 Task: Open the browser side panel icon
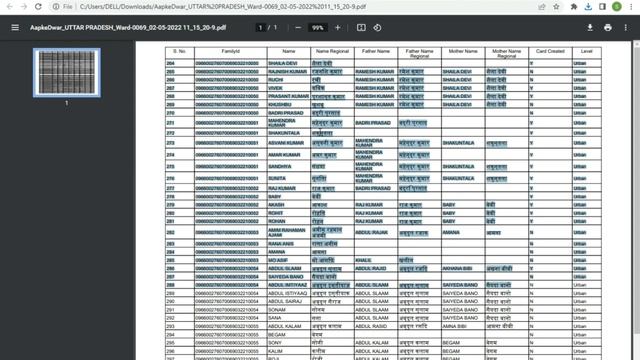(602, 7)
